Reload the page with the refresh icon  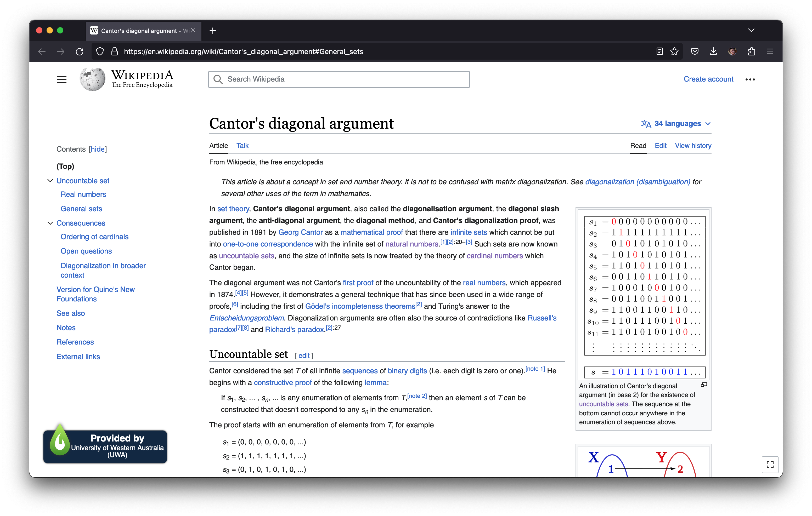coord(80,51)
